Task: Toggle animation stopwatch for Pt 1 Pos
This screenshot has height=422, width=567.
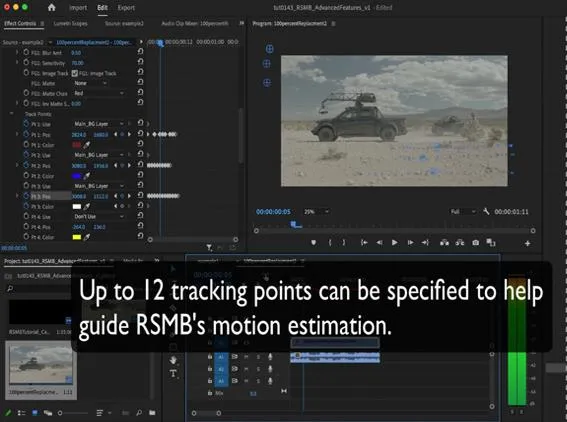Action: (26, 135)
